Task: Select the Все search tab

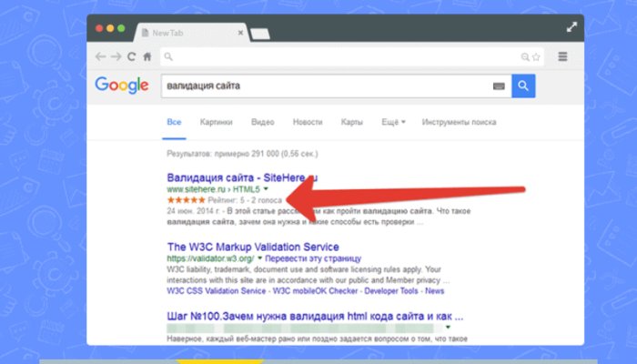Action: [174, 122]
